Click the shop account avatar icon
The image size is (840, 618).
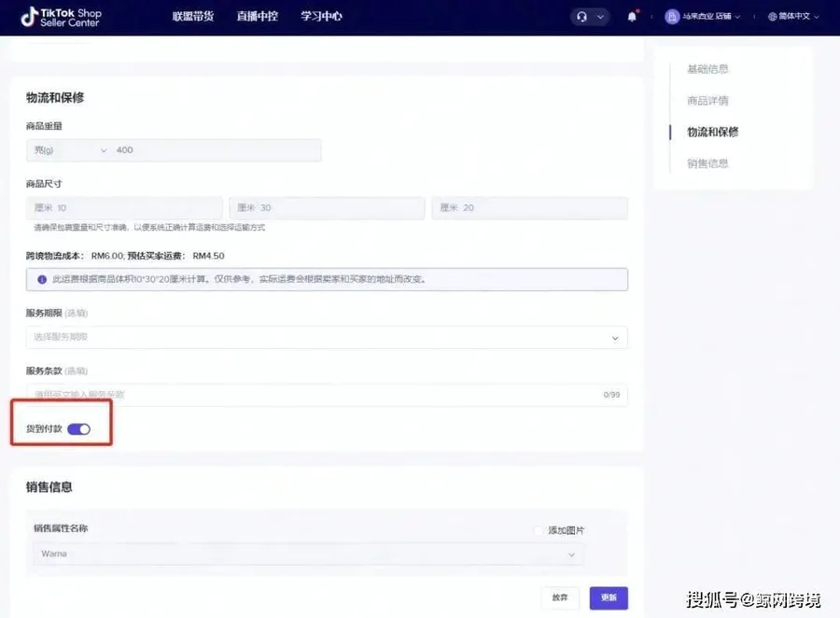tap(672, 17)
